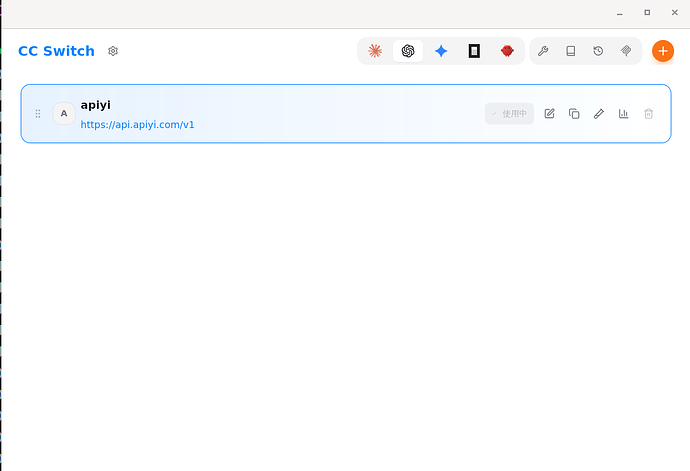Minimize the CC Switch window
690x471 pixels.
(x=620, y=13)
